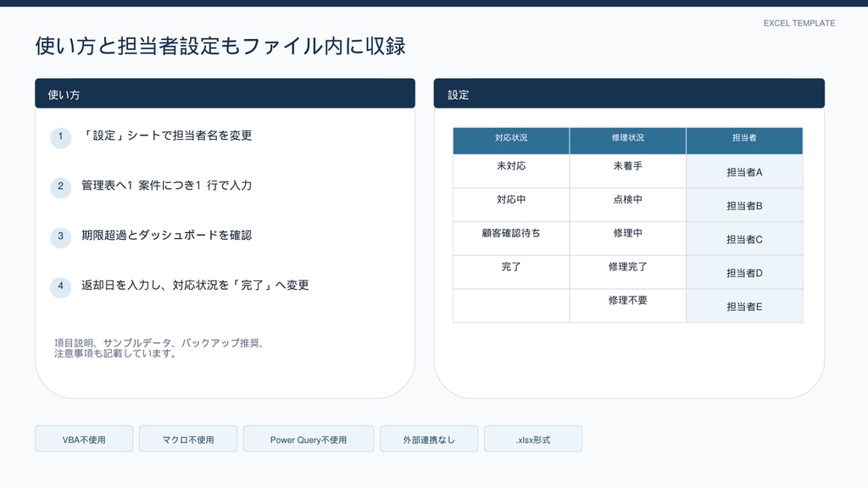Select the Power Query不使用 badge

(309, 439)
